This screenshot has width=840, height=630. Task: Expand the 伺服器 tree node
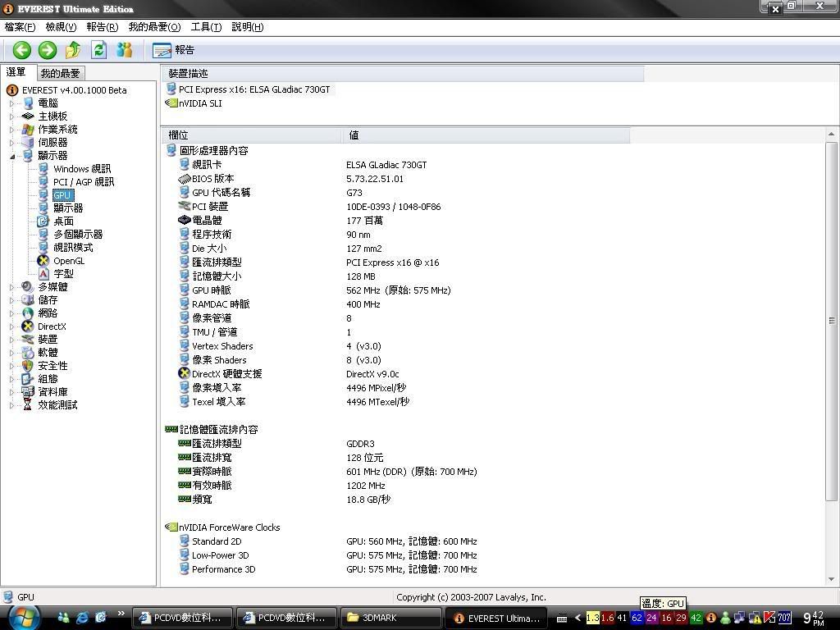click(11, 143)
